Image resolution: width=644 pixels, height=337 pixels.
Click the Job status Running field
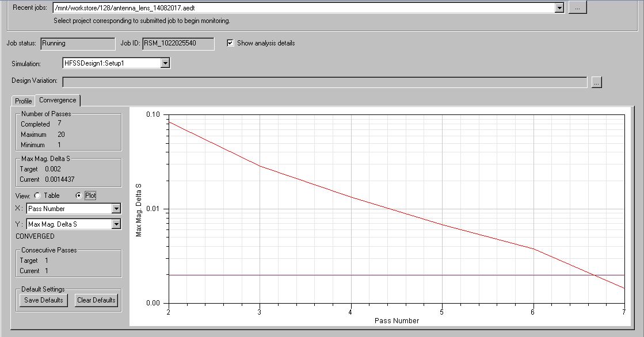pyautogui.click(x=77, y=43)
